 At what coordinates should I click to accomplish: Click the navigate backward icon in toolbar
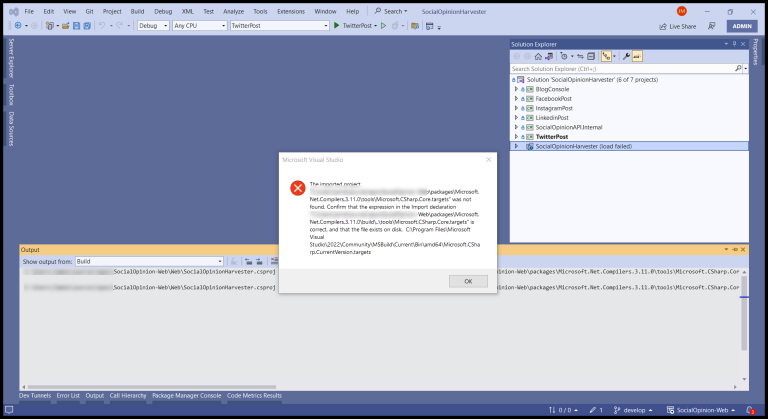18,25
